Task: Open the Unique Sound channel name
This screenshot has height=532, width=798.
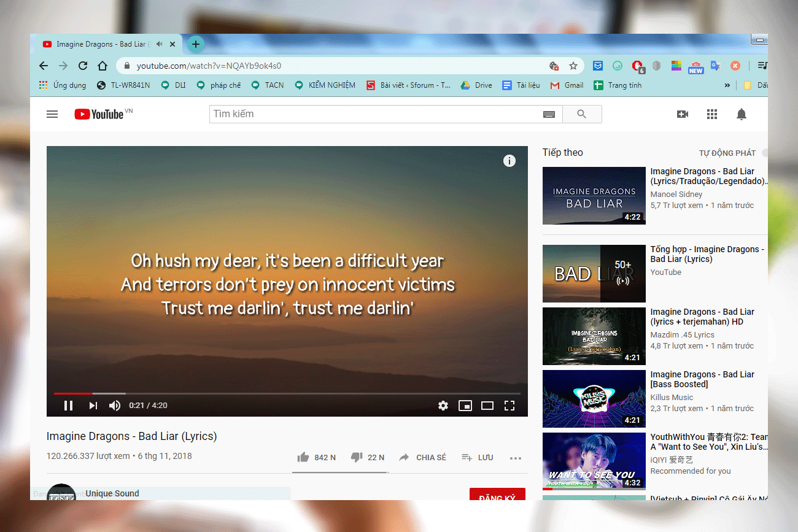Action: 112,493
